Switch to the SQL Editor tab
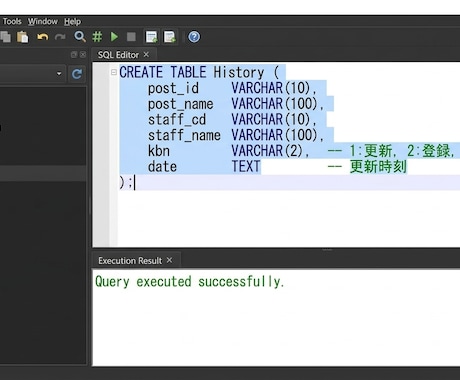460x380 pixels. [118, 55]
